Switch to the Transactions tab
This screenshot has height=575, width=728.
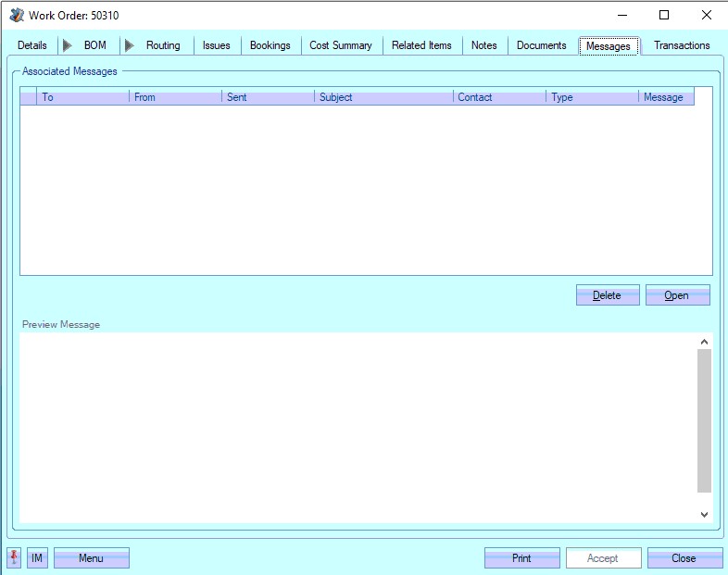(x=682, y=45)
